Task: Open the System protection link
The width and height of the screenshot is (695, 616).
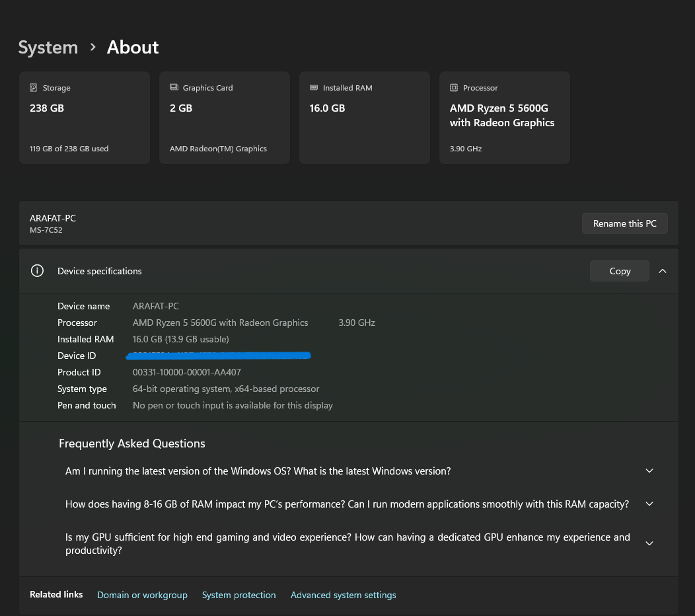Action: coord(238,595)
